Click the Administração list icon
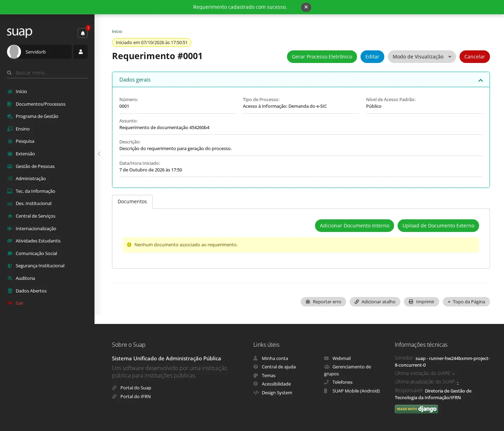Image resolution: width=504 pixels, height=431 pixels. click(x=10, y=179)
